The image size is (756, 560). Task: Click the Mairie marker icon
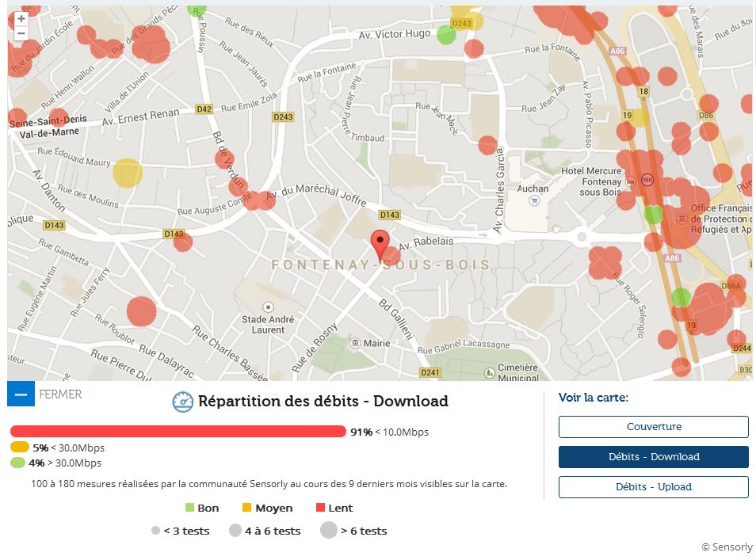(x=354, y=343)
